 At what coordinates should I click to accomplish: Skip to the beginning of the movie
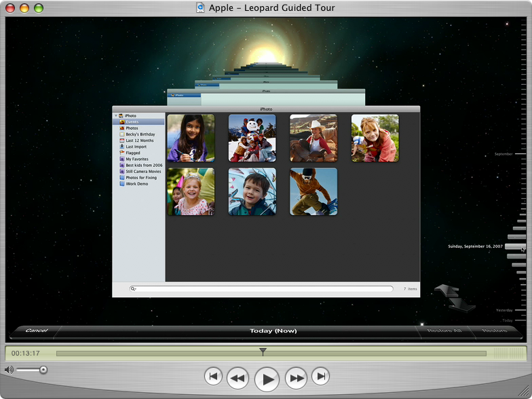click(213, 376)
